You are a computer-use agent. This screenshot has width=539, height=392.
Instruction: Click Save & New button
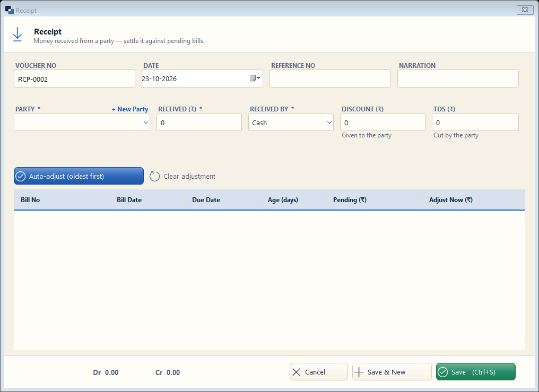pos(392,372)
